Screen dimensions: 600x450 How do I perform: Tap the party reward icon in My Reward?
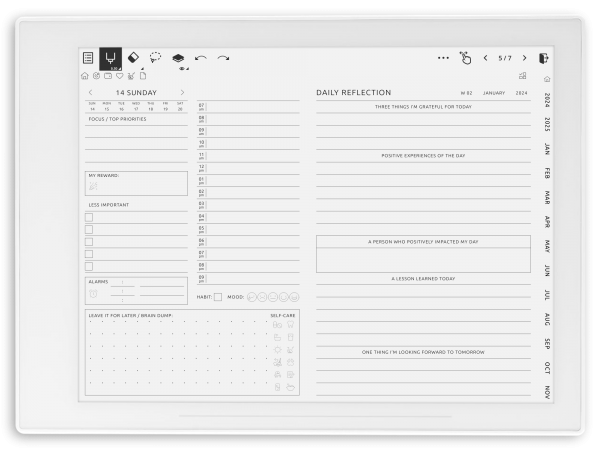tap(93, 186)
